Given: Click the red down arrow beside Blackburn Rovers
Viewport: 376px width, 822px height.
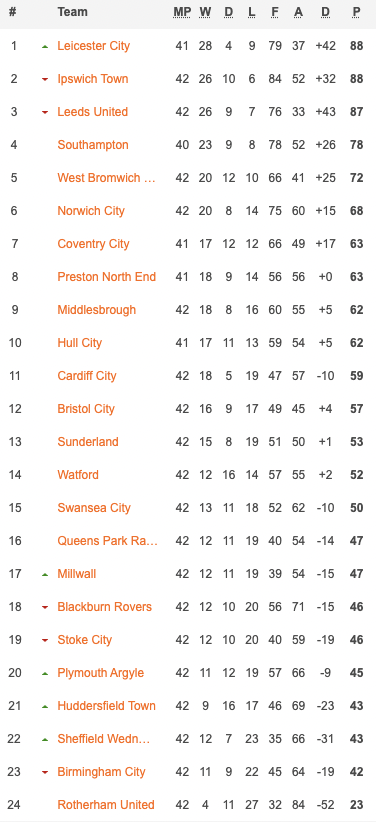Looking at the screenshot, I should (x=45, y=608).
